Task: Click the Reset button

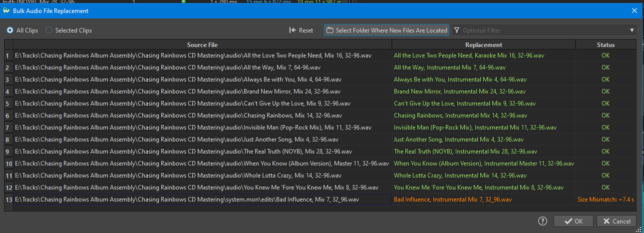Action: [x=302, y=30]
